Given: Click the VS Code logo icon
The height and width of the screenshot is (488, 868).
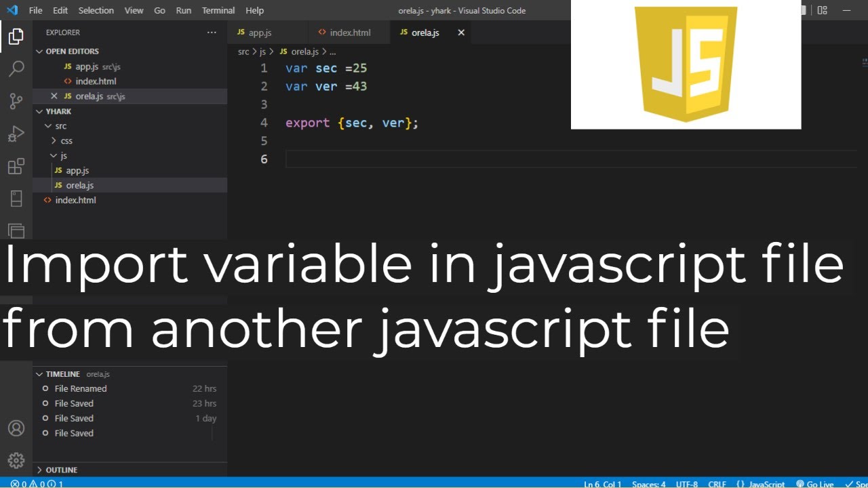Looking at the screenshot, I should pos(13,10).
